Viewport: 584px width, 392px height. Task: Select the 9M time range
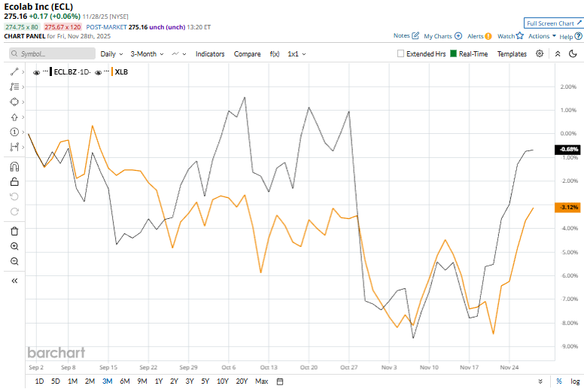142,381
